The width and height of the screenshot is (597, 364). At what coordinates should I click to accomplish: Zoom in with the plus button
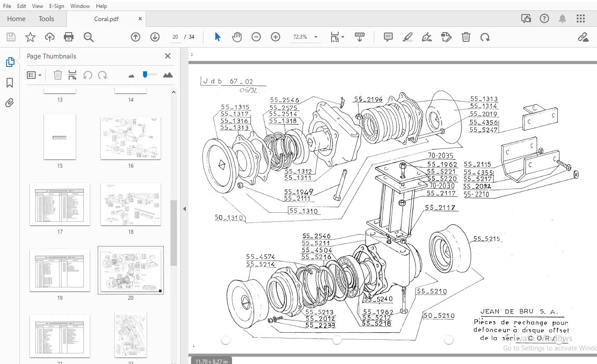tap(276, 37)
